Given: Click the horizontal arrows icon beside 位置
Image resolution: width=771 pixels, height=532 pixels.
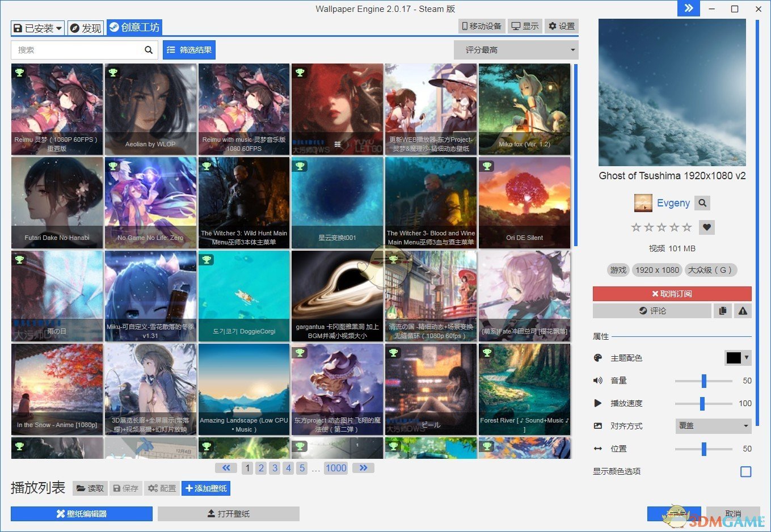Looking at the screenshot, I should [597, 449].
